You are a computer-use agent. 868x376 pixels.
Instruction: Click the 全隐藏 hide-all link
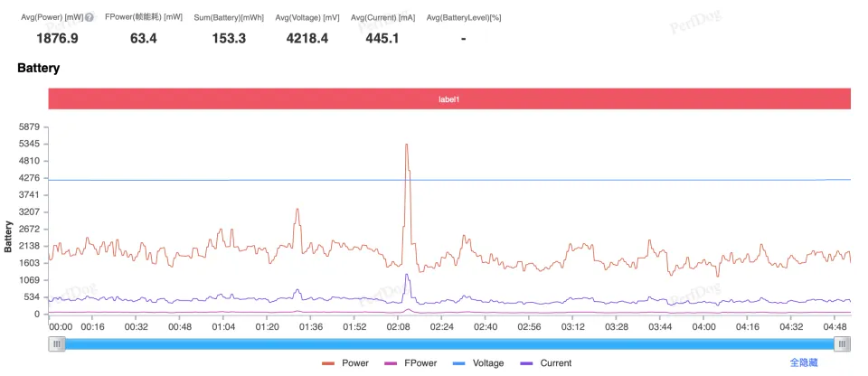pyautogui.click(x=804, y=362)
